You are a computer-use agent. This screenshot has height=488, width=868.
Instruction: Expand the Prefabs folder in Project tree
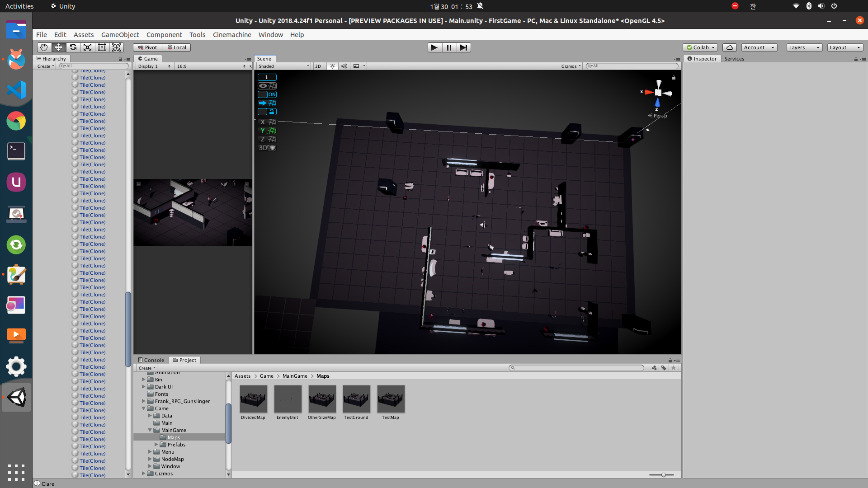click(x=156, y=445)
